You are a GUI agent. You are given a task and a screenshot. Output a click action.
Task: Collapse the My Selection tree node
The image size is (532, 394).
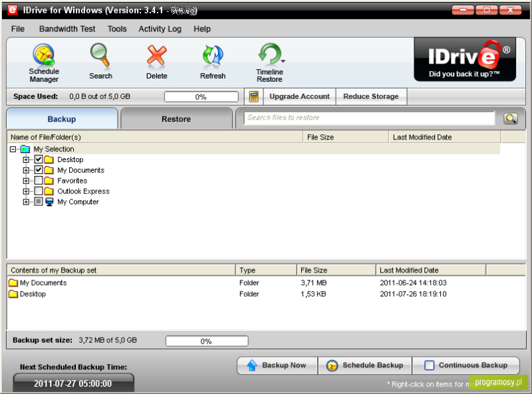(13, 149)
